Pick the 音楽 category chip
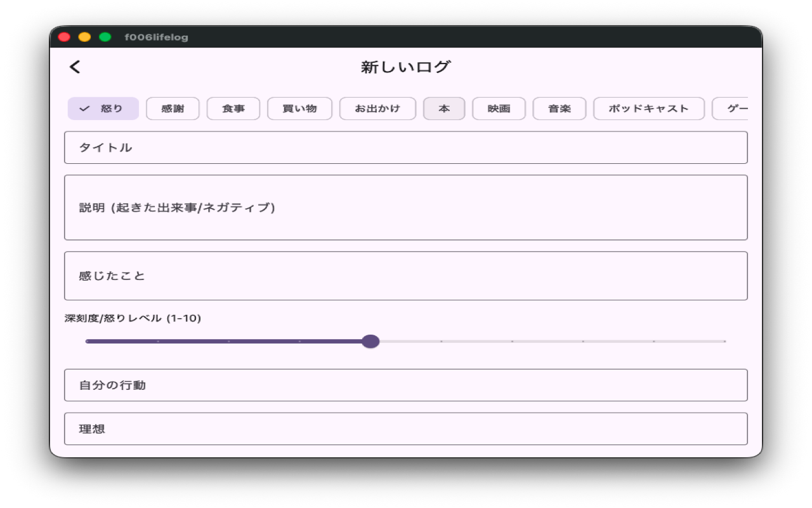The image size is (812, 508). coord(560,109)
